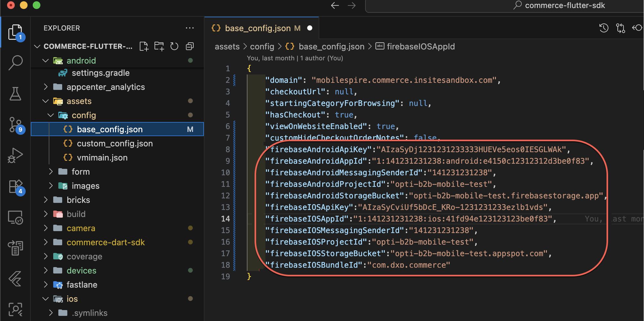Go forward with navigation arrow

click(352, 5)
